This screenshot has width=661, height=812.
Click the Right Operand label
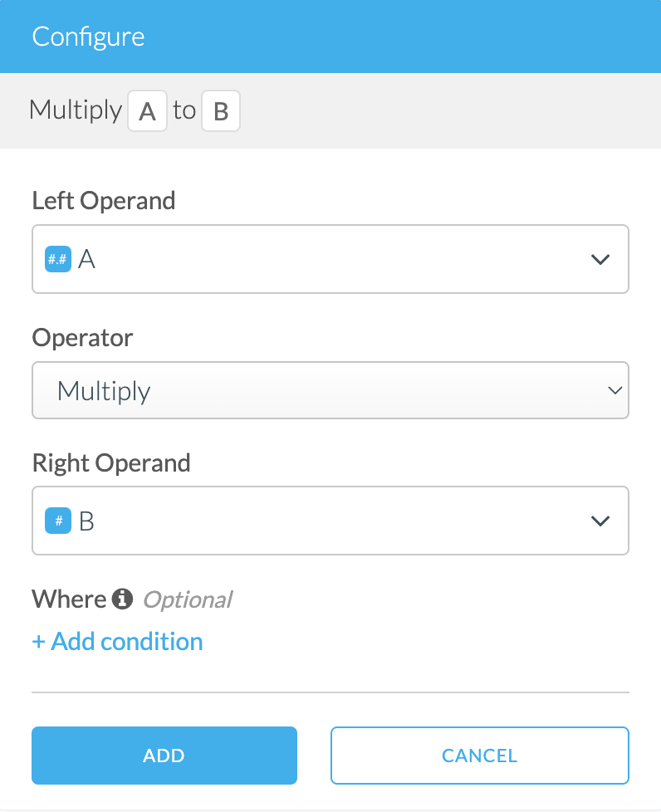click(x=111, y=462)
